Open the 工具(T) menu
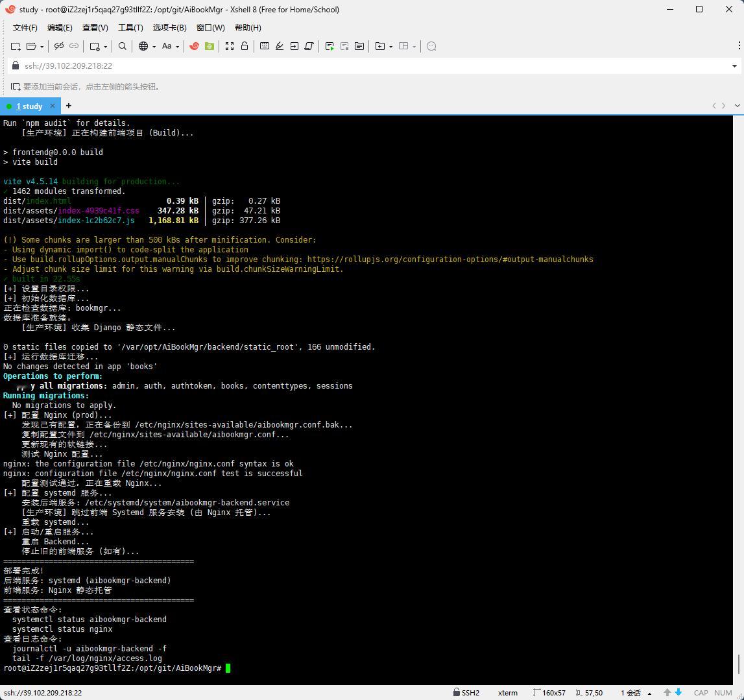The image size is (744, 700). click(130, 27)
